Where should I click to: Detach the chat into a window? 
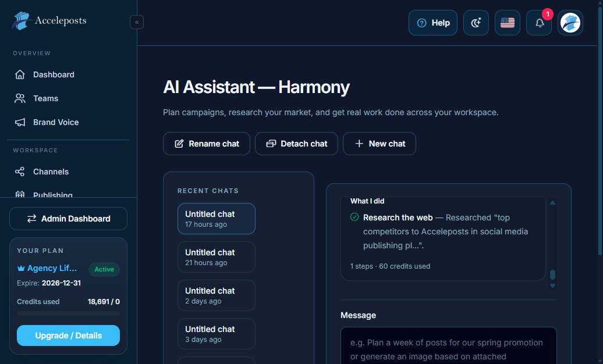296,144
